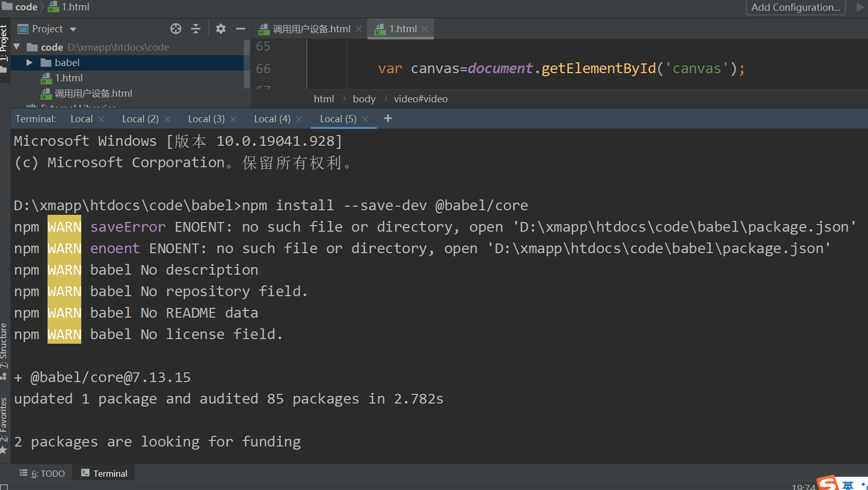Viewport: 868px width, 490px height.
Task: Select the Local (5) terminal tab
Action: coord(338,119)
